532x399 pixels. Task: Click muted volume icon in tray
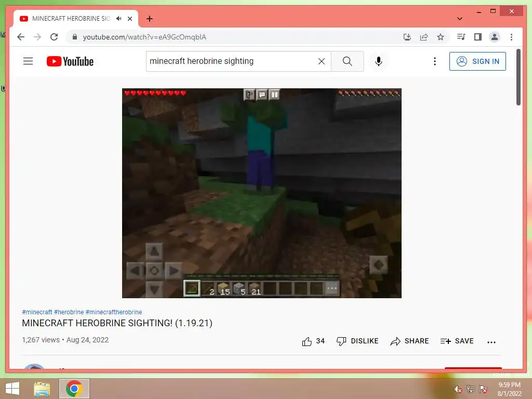pyautogui.click(x=458, y=389)
